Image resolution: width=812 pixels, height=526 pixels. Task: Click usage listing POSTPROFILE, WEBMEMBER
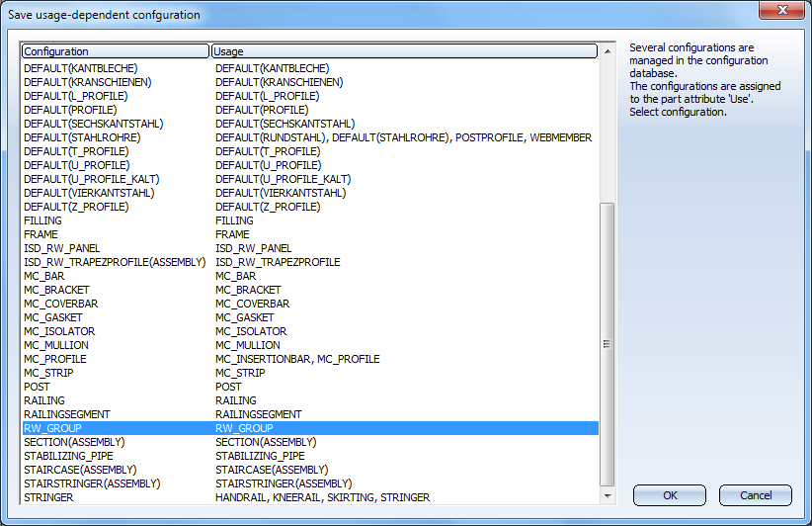click(524, 137)
